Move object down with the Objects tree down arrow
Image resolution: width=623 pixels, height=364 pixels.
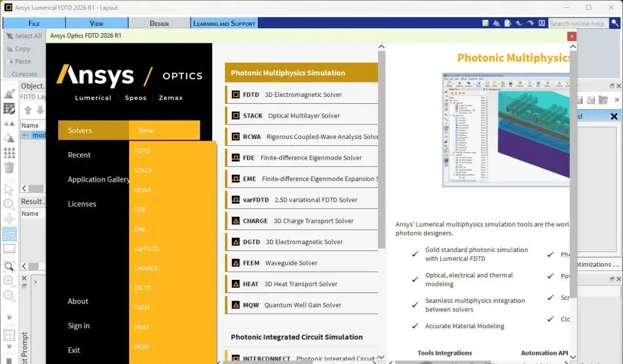(40, 110)
